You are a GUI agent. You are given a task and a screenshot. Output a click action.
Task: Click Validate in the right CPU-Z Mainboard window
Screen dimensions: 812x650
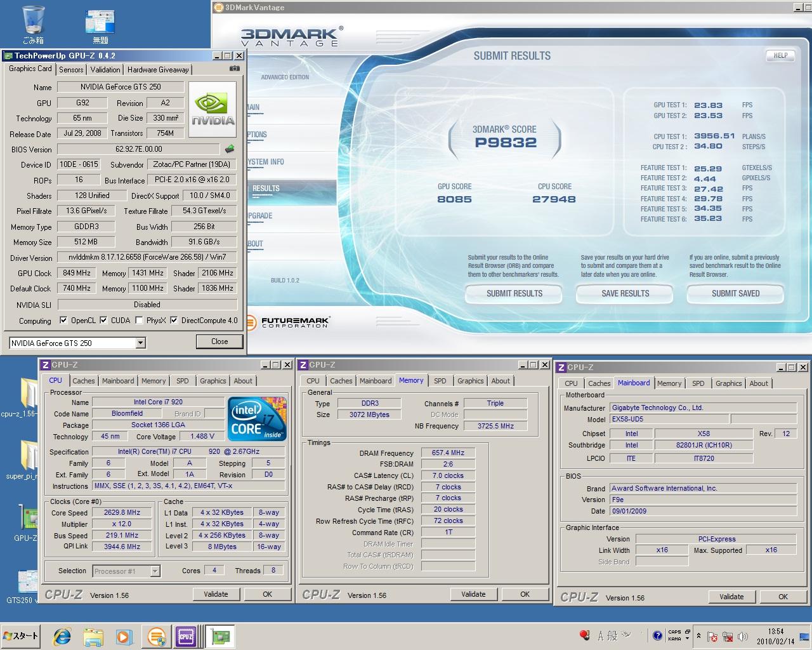click(x=731, y=597)
